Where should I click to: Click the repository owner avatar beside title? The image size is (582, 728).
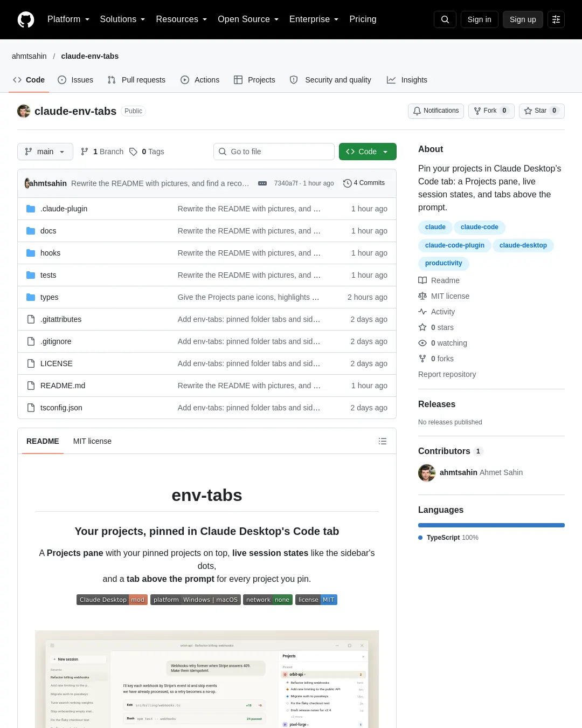click(24, 111)
